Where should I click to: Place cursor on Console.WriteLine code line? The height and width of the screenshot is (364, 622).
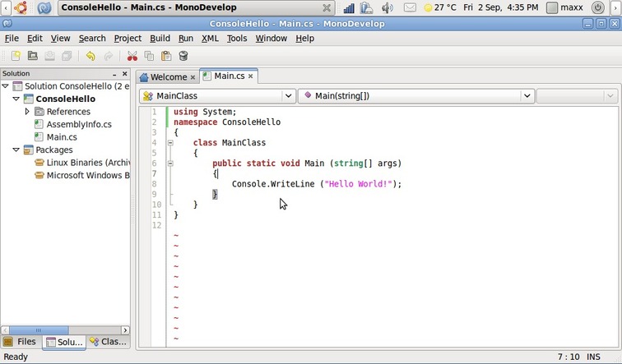point(317,184)
